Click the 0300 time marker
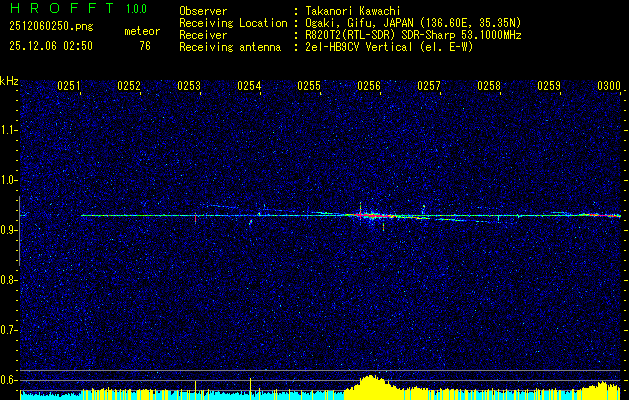 point(609,86)
